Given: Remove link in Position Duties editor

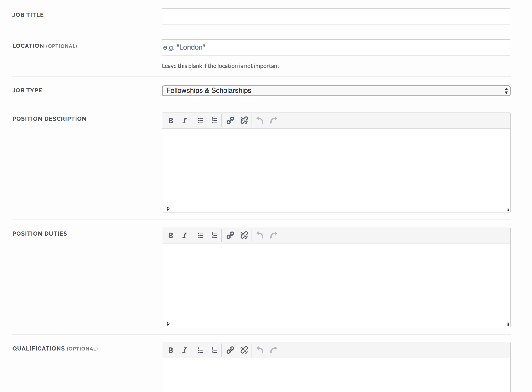Looking at the screenshot, I should coord(244,235).
